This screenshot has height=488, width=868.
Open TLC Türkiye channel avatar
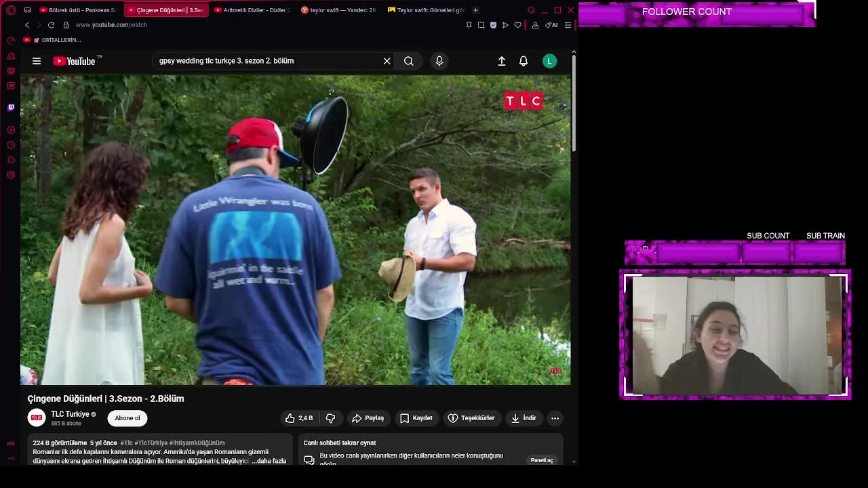click(37, 418)
